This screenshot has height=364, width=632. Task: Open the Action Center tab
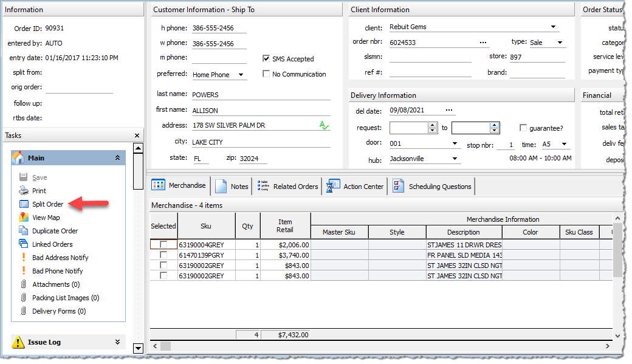coord(355,186)
